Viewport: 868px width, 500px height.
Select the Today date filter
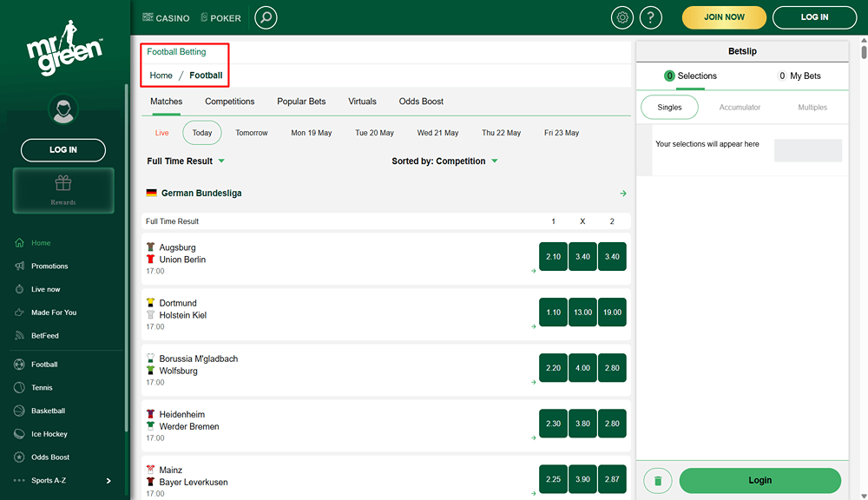tap(202, 133)
